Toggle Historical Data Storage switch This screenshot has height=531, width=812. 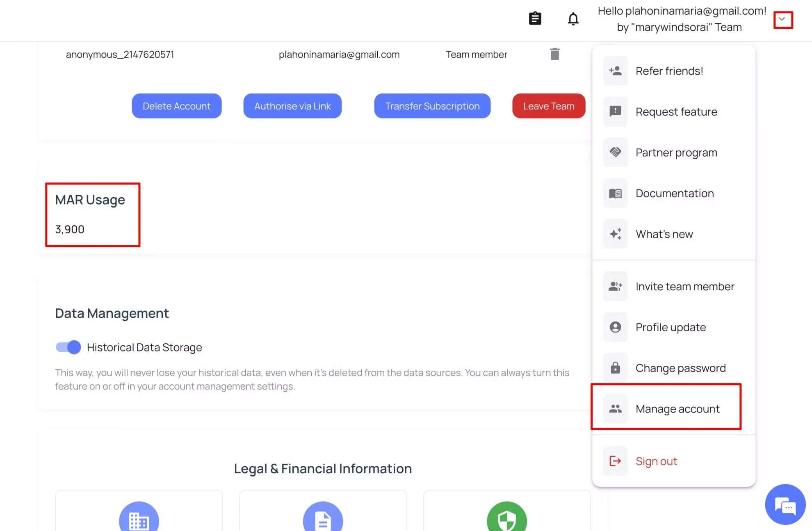coord(68,347)
